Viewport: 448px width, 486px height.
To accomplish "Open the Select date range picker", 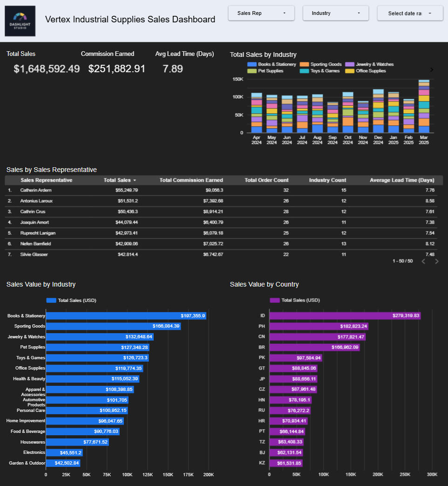I will click(410, 14).
